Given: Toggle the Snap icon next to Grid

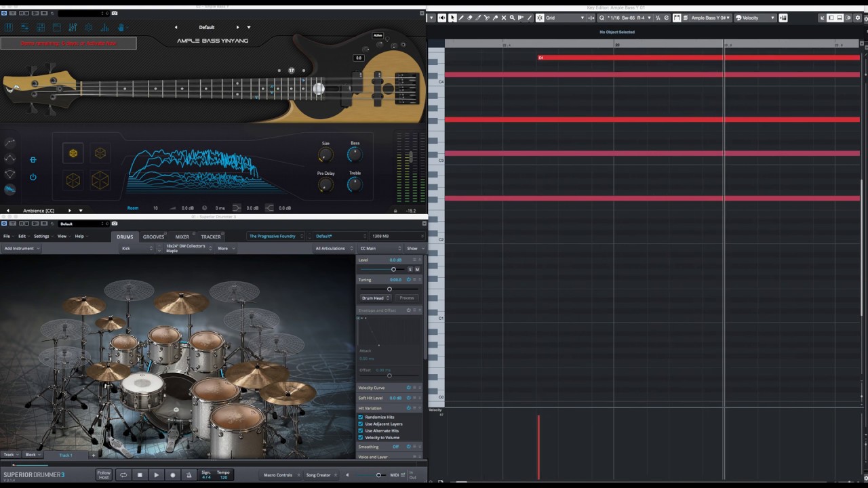Looking at the screenshot, I should [x=540, y=18].
